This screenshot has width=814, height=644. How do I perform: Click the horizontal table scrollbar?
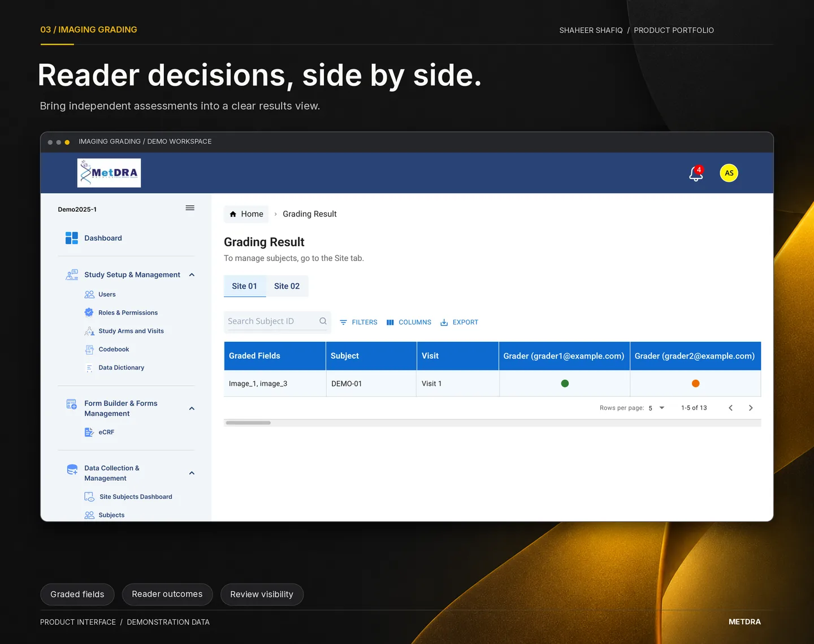248,423
